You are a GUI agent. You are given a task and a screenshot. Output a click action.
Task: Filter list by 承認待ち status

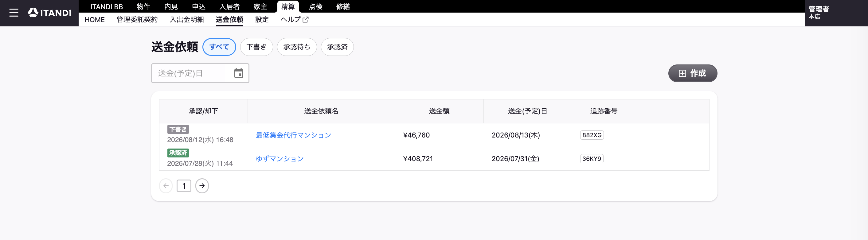coord(296,47)
